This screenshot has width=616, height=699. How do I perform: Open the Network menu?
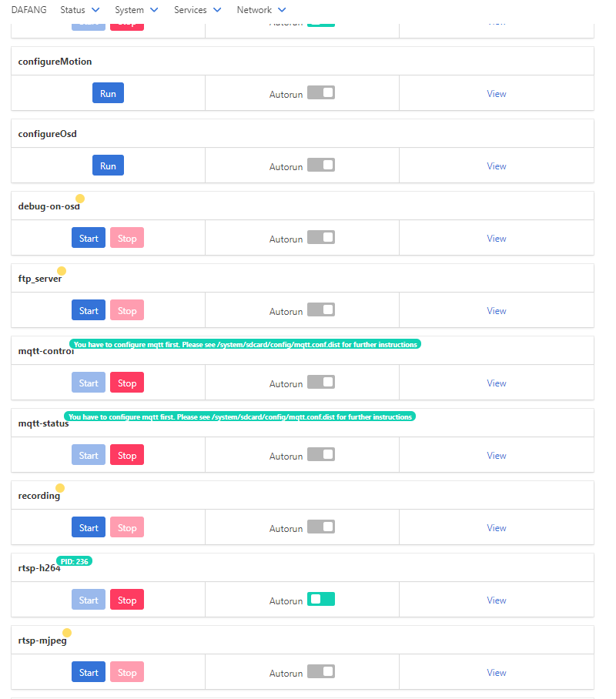point(261,10)
